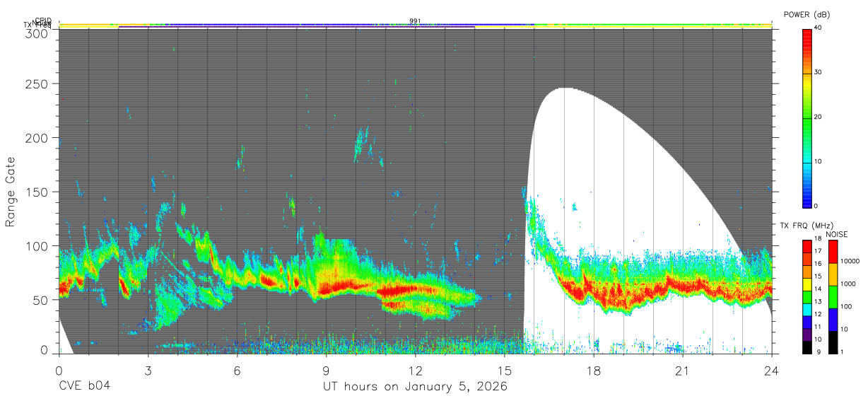This screenshot has width=868, height=401.
Task: Click the '300' range gate tick label
Action: (x=36, y=33)
